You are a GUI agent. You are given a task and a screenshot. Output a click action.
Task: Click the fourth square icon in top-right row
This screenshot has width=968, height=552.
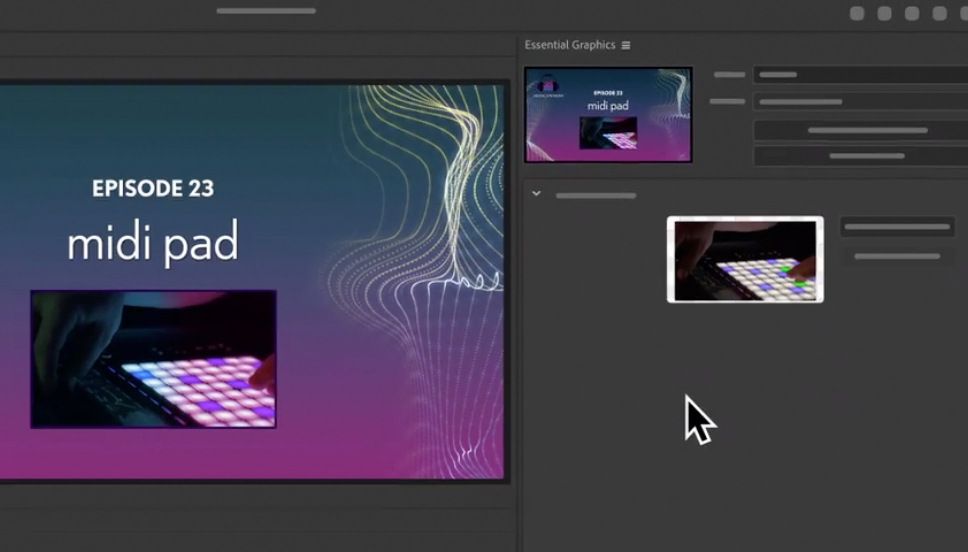tap(939, 13)
